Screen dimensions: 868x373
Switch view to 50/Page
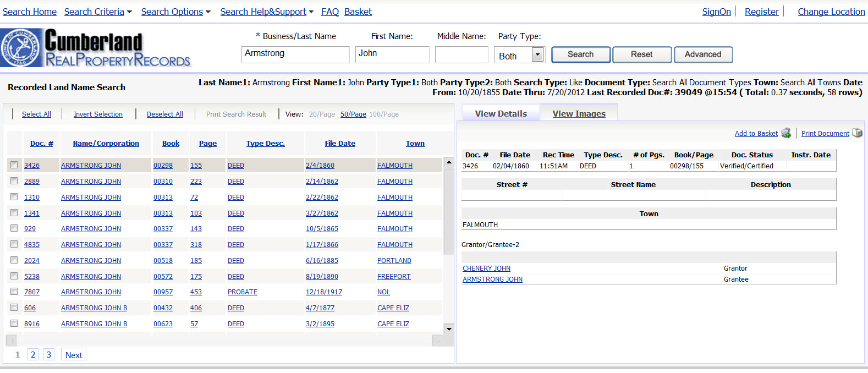353,114
